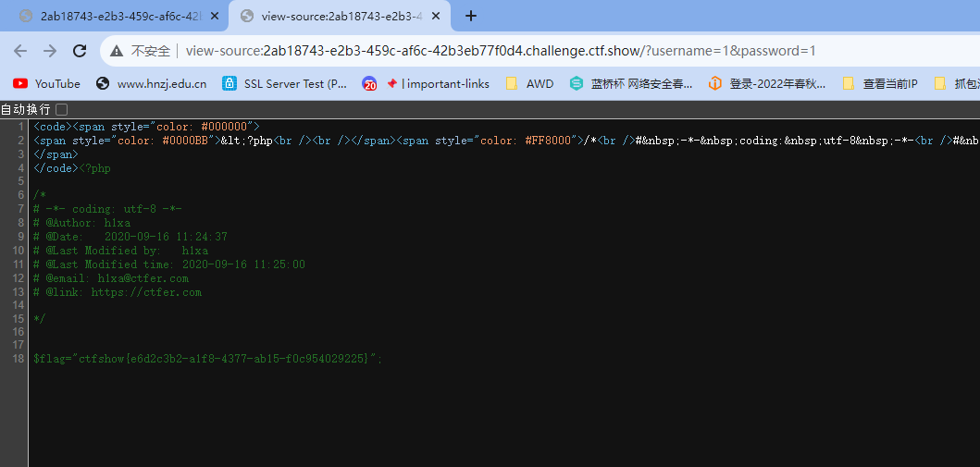Image resolution: width=980 pixels, height=467 pixels.
Task: Open the 登录-2022年春秋 bookmark
Action: pos(767,83)
